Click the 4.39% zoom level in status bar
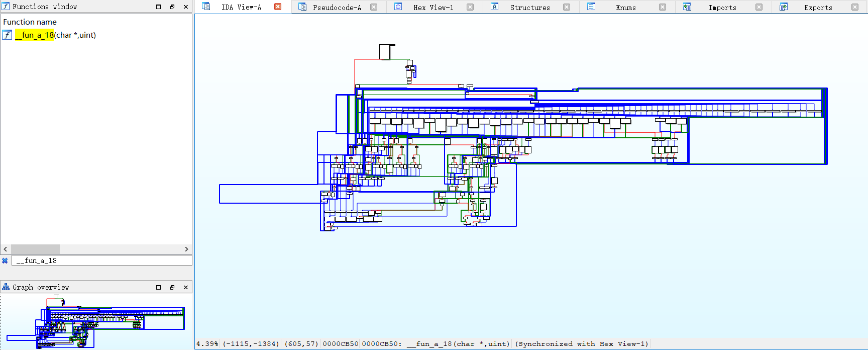Screen dimensions: 868x350 pos(207,344)
